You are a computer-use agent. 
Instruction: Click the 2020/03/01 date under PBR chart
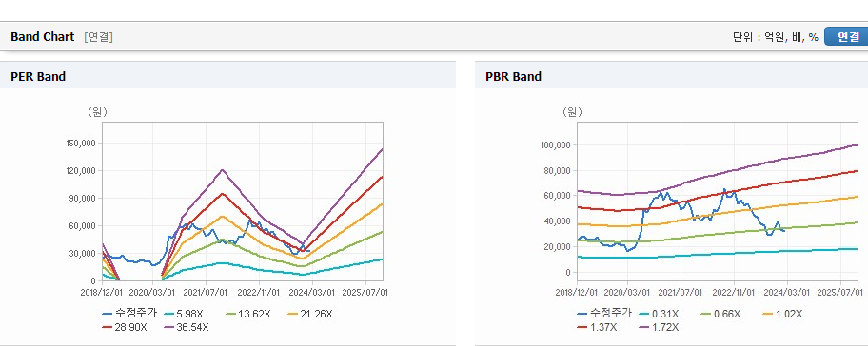(628, 292)
